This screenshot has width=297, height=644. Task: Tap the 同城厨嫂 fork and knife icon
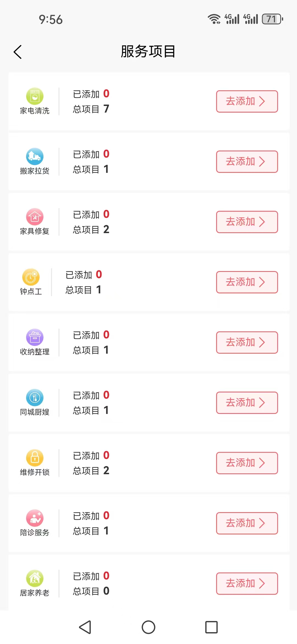click(35, 398)
